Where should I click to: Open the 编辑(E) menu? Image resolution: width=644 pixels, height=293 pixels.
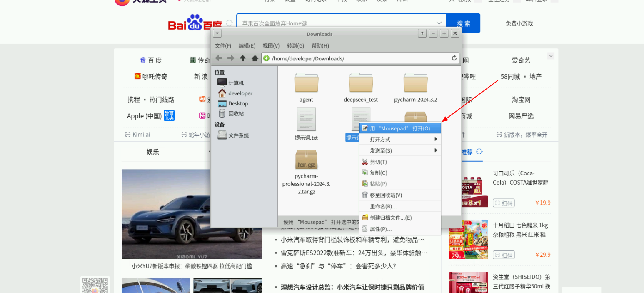click(247, 45)
